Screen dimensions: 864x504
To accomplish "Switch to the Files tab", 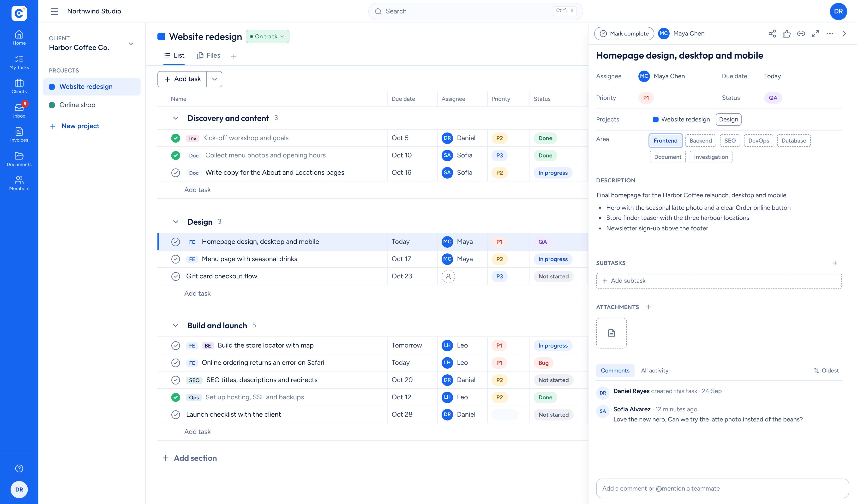I will point(209,55).
